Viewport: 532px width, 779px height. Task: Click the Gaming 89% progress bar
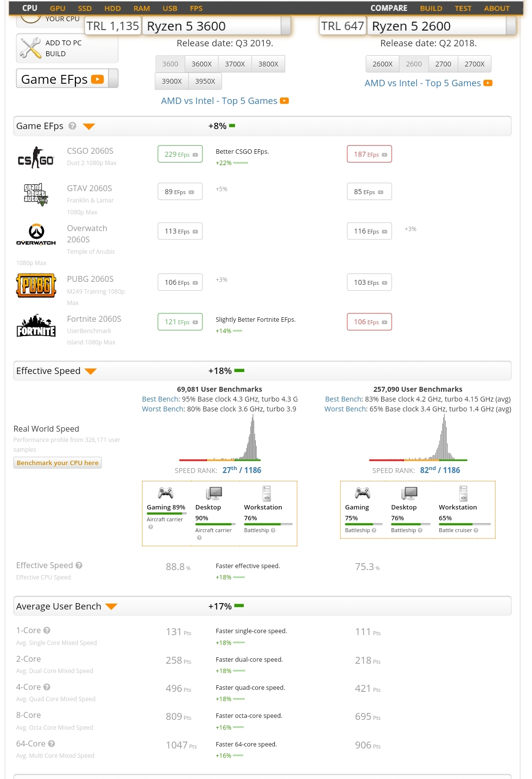pos(166,513)
